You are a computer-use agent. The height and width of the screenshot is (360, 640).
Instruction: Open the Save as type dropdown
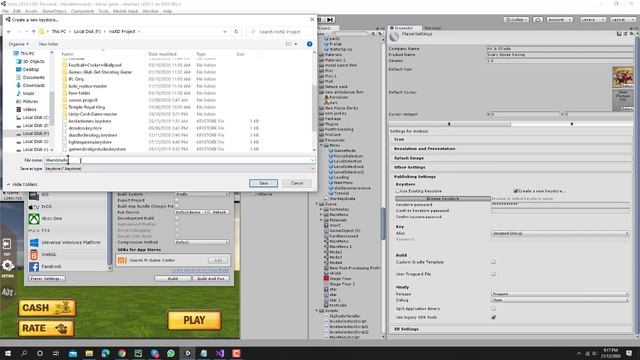pyautogui.click(x=180, y=169)
